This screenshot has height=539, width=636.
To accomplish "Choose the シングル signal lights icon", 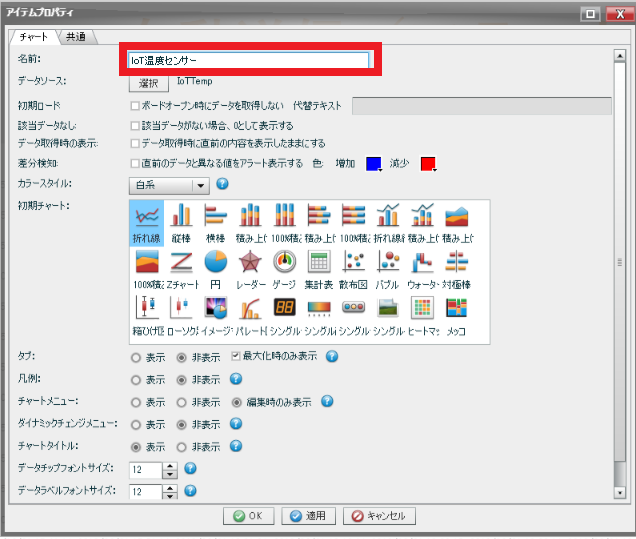I will tap(353, 316).
